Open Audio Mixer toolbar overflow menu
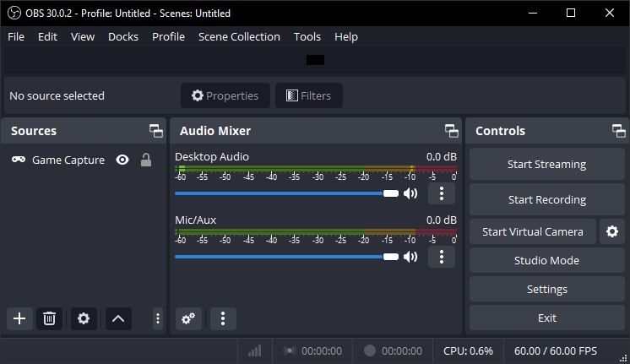Viewport: 630px width, 364px height. [223, 318]
